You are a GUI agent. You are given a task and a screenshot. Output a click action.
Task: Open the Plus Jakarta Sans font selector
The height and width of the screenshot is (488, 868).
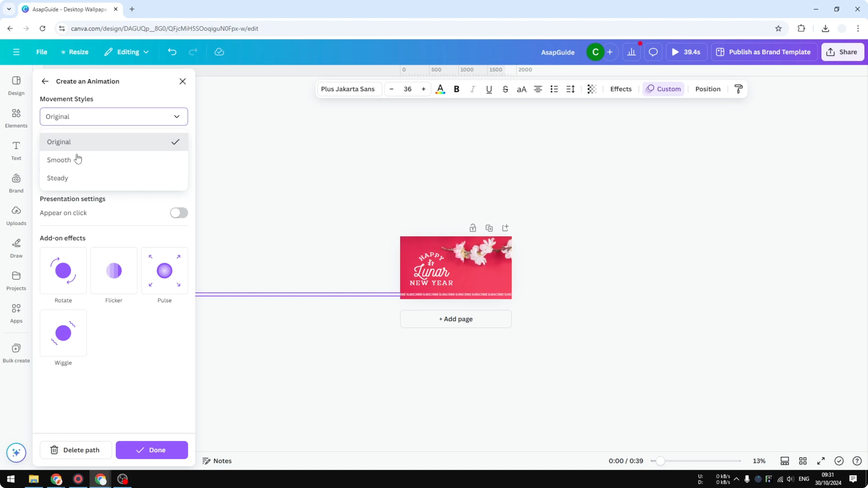349,89
